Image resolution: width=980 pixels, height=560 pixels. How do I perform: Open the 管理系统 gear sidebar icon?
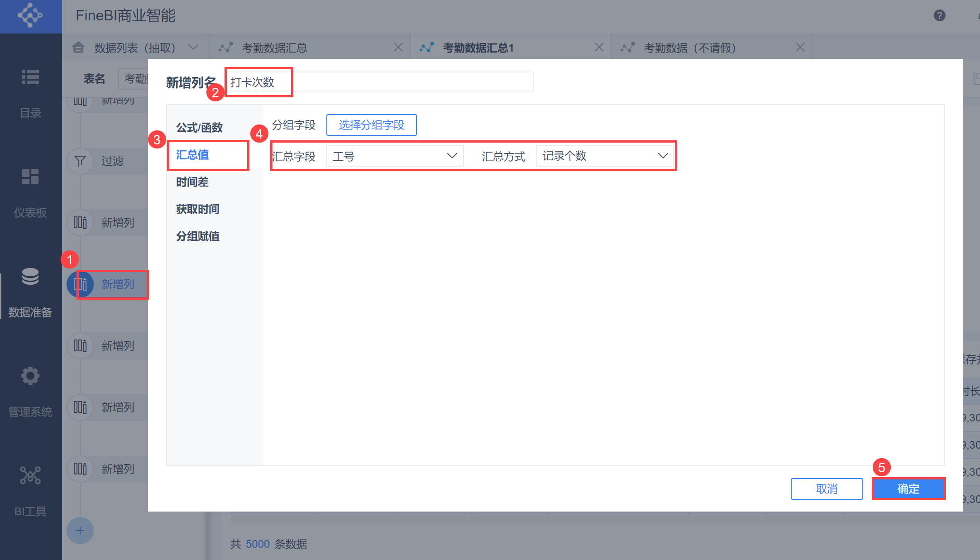point(30,376)
